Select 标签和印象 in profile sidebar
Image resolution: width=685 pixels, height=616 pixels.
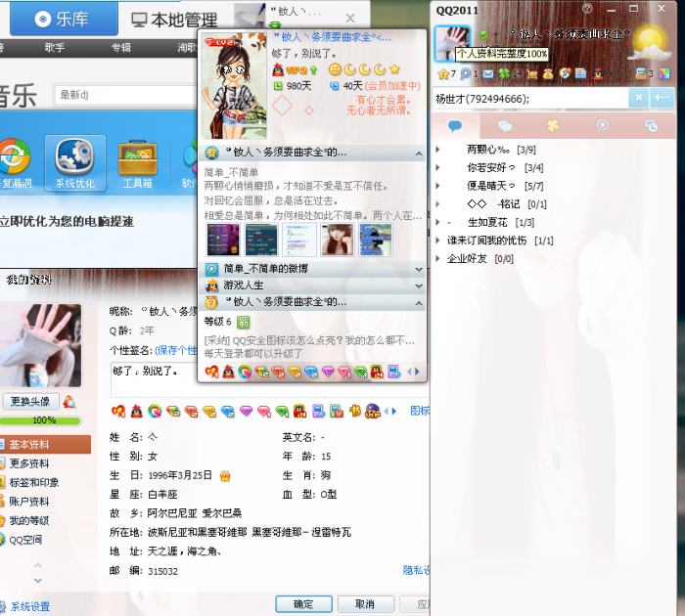(x=34, y=482)
